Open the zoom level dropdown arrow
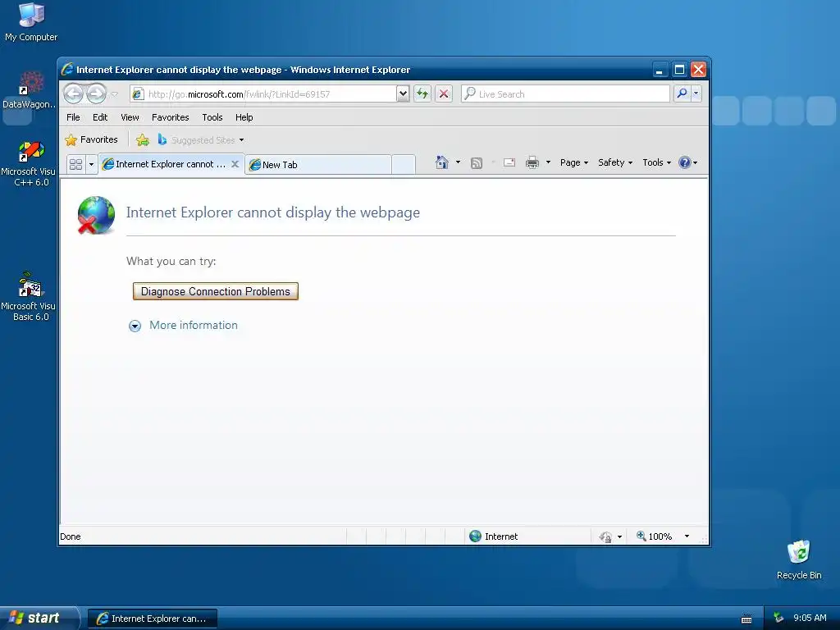840x630 pixels. pyautogui.click(x=687, y=536)
